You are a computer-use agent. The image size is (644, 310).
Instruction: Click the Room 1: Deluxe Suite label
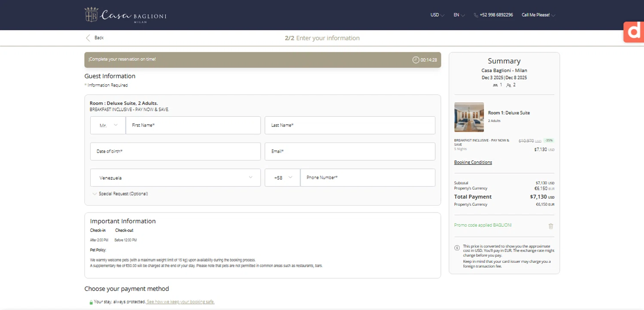click(x=509, y=113)
